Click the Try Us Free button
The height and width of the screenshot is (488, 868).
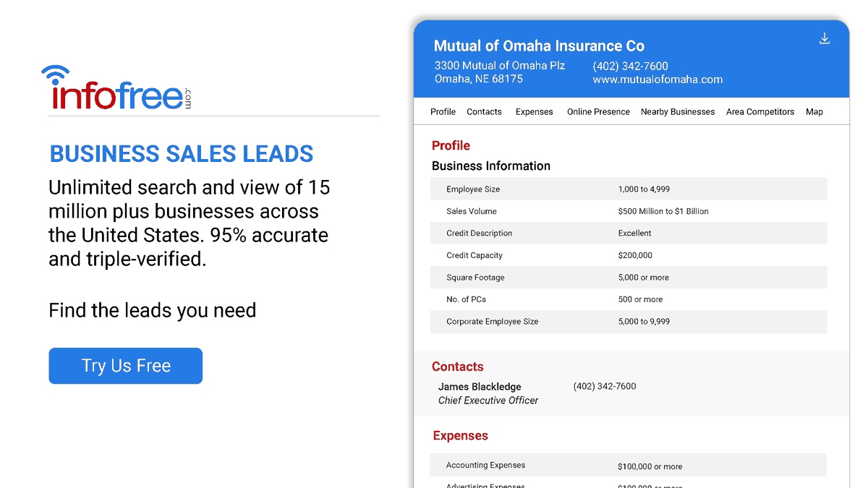click(125, 366)
